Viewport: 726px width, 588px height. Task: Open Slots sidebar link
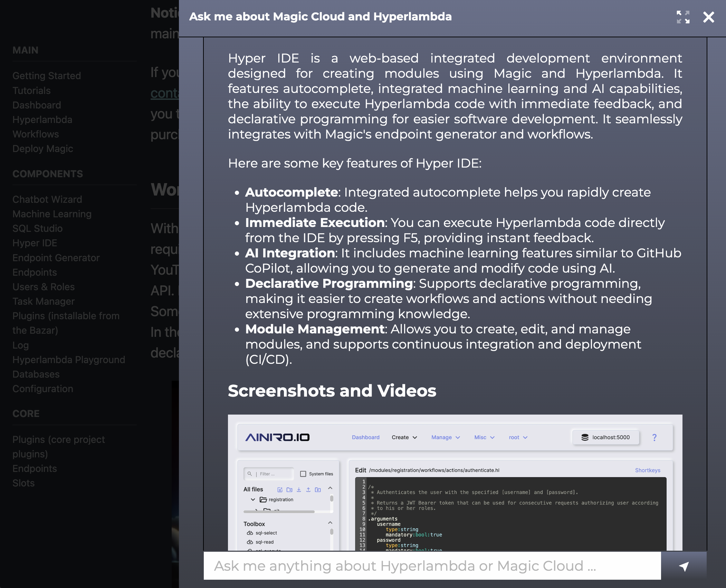[23, 483]
